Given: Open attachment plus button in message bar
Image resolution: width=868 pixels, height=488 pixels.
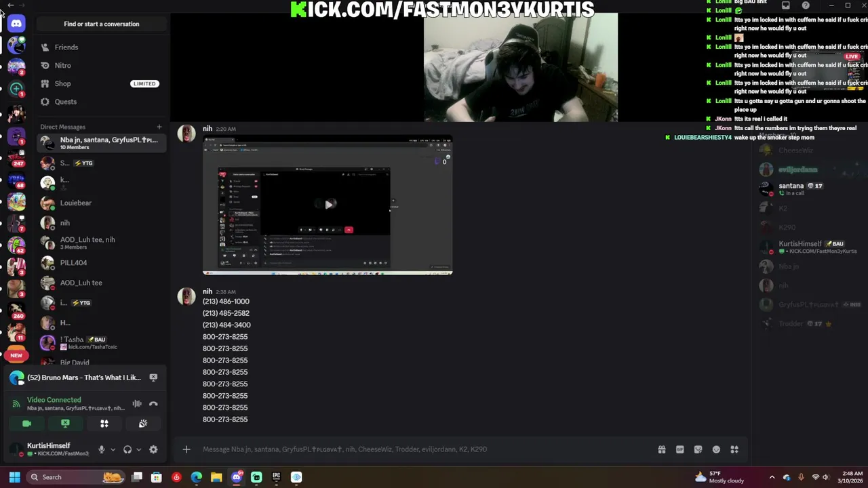Looking at the screenshot, I should click(x=186, y=449).
